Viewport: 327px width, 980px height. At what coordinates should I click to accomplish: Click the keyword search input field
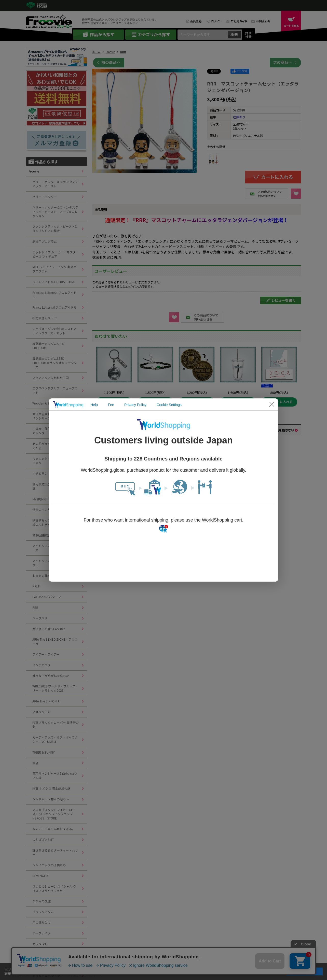point(202,35)
